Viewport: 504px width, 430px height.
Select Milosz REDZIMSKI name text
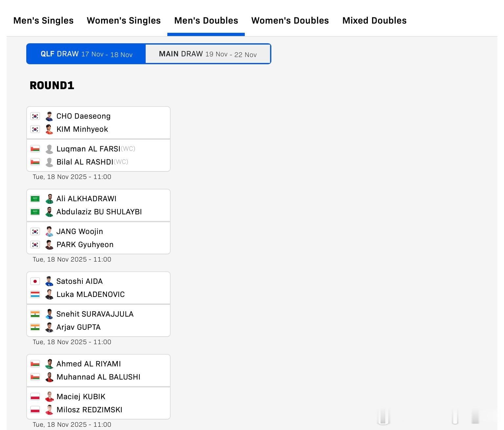tap(89, 410)
